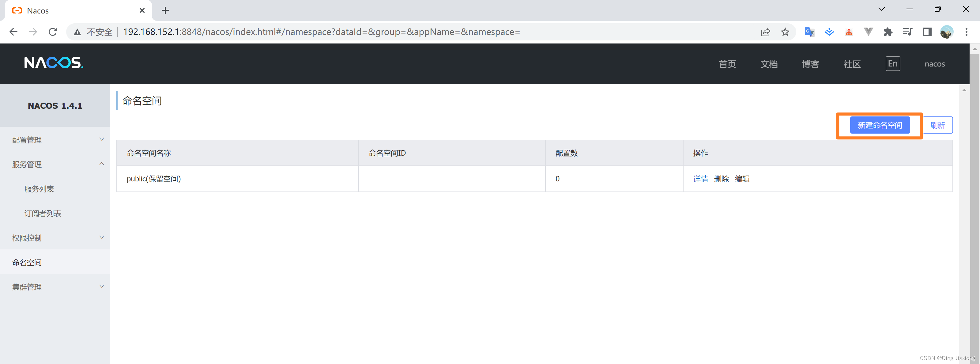Go to 首页 in the top navigation

click(x=727, y=64)
